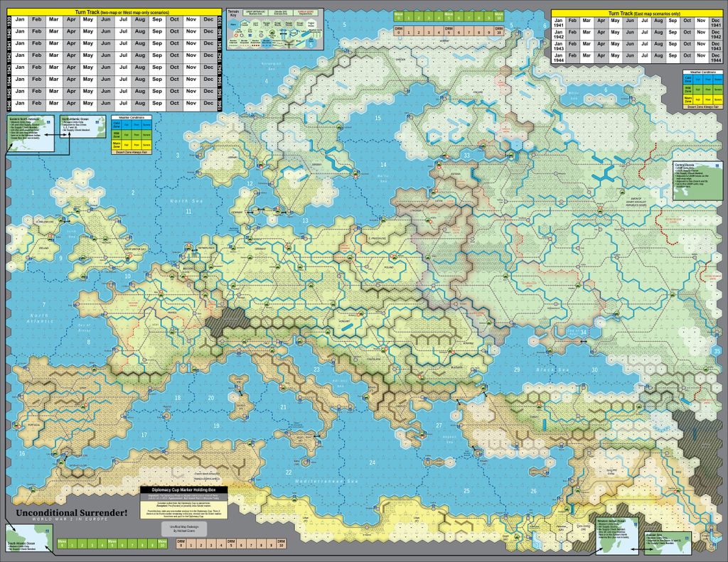Click sea zone number 8 in Bay of Biscay
This screenshot has height=562, width=728.
[89, 342]
